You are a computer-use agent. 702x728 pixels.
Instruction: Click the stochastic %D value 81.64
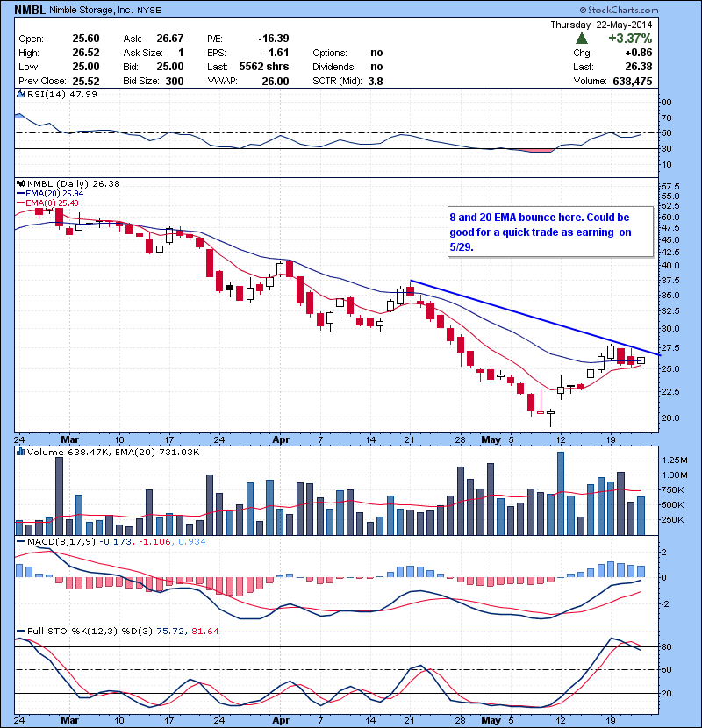204,631
